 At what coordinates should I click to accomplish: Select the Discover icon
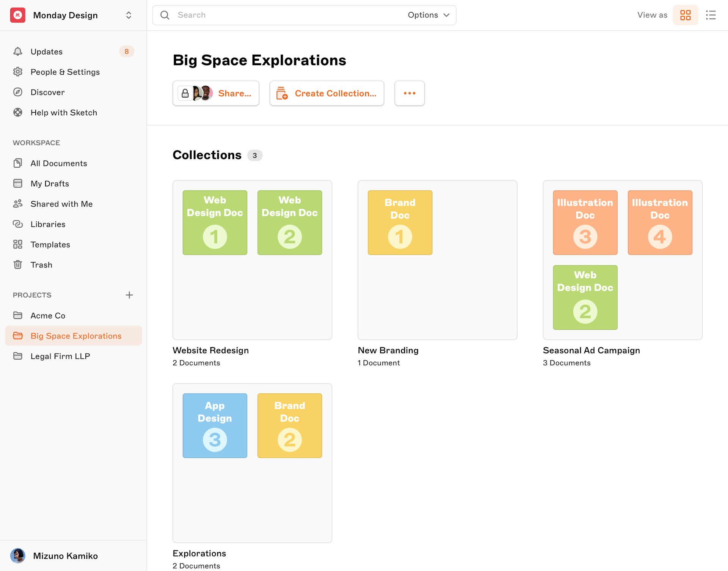[17, 92]
